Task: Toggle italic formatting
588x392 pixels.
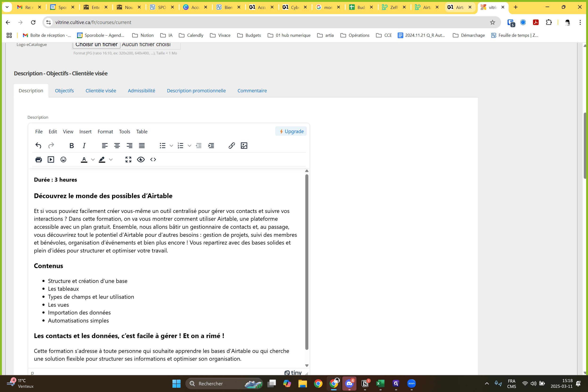Action: point(84,146)
